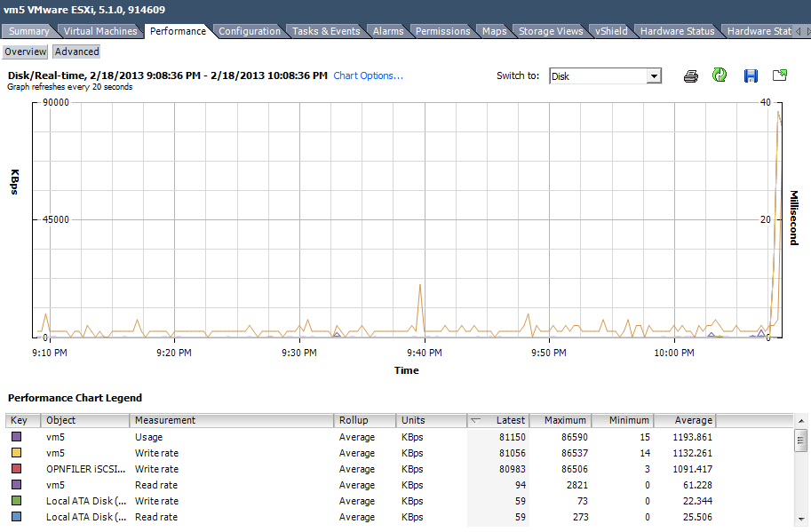Viewport: 811px width, 532px height.
Task: View the Tasks & Events tab
Action: pos(325,30)
